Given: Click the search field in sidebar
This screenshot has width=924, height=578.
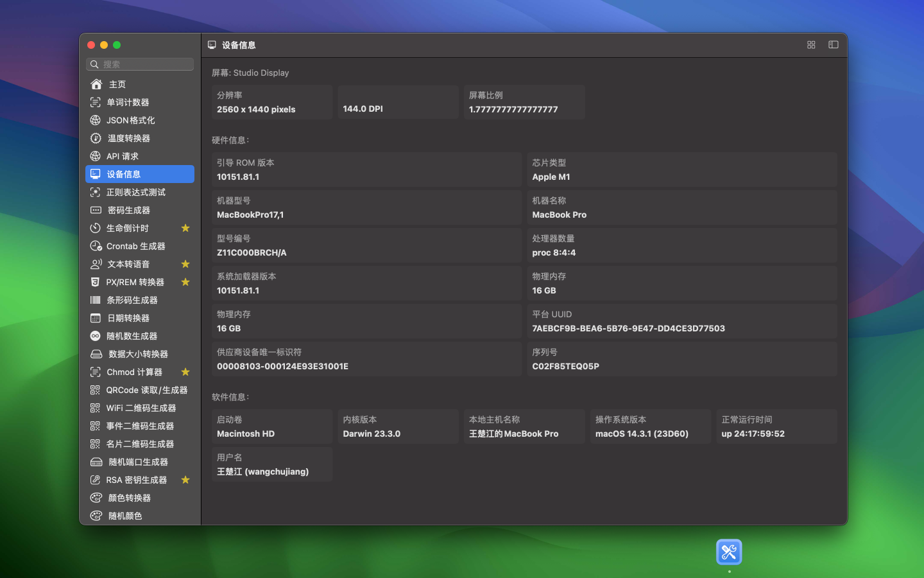Looking at the screenshot, I should click(141, 64).
